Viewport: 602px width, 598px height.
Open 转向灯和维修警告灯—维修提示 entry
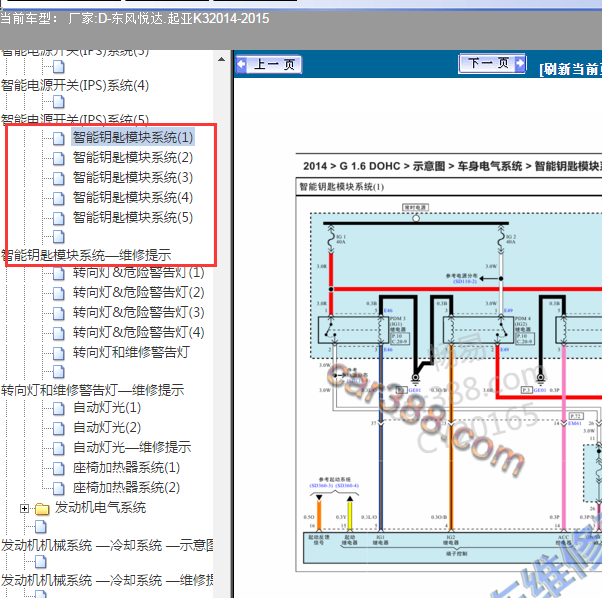click(93, 390)
